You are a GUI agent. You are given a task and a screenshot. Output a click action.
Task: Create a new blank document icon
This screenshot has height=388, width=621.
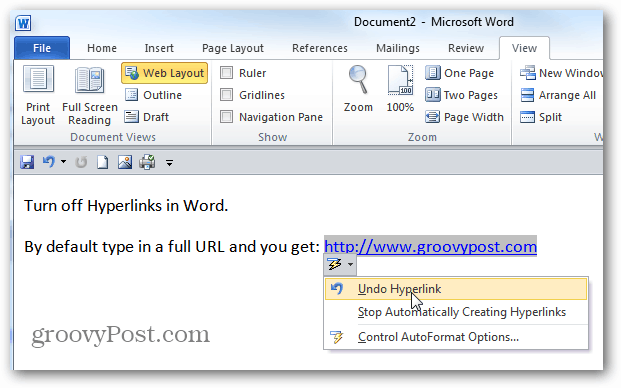(103, 162)
